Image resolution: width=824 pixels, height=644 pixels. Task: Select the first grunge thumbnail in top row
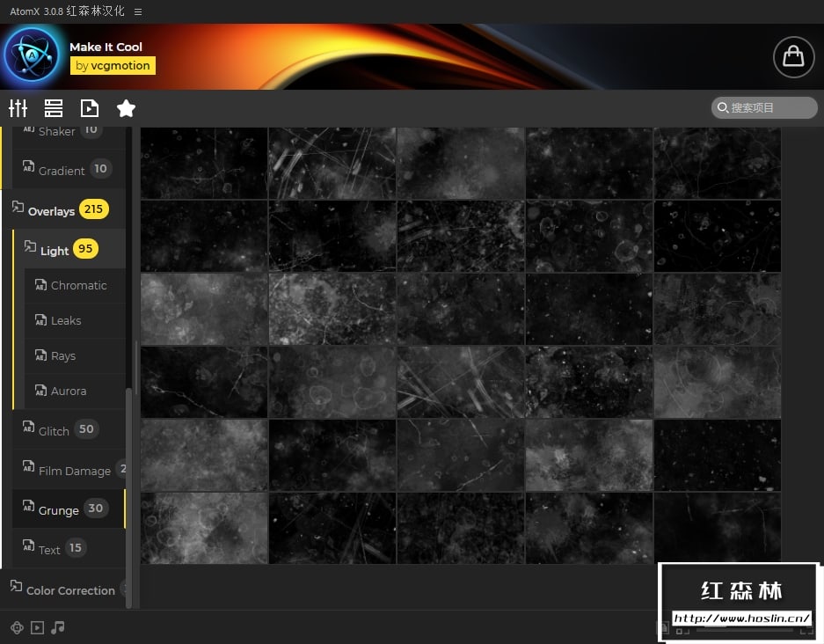coord(204,164)
